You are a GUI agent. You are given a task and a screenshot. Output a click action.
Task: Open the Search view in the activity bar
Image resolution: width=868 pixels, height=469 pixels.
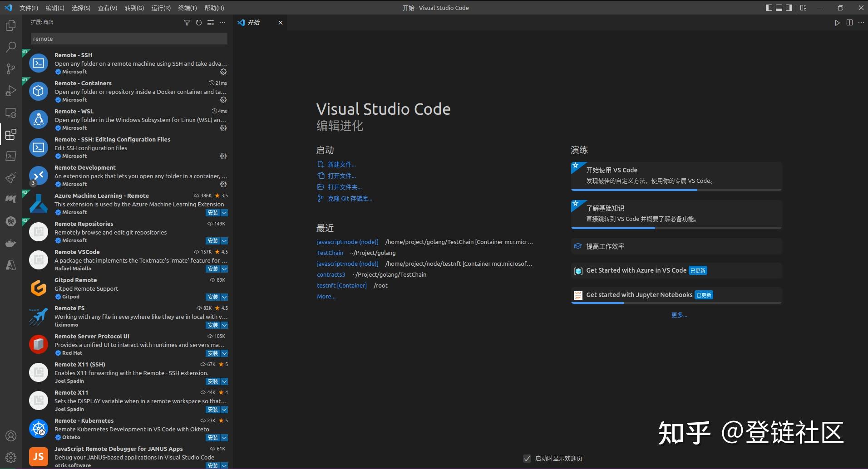tap(11, 47)
